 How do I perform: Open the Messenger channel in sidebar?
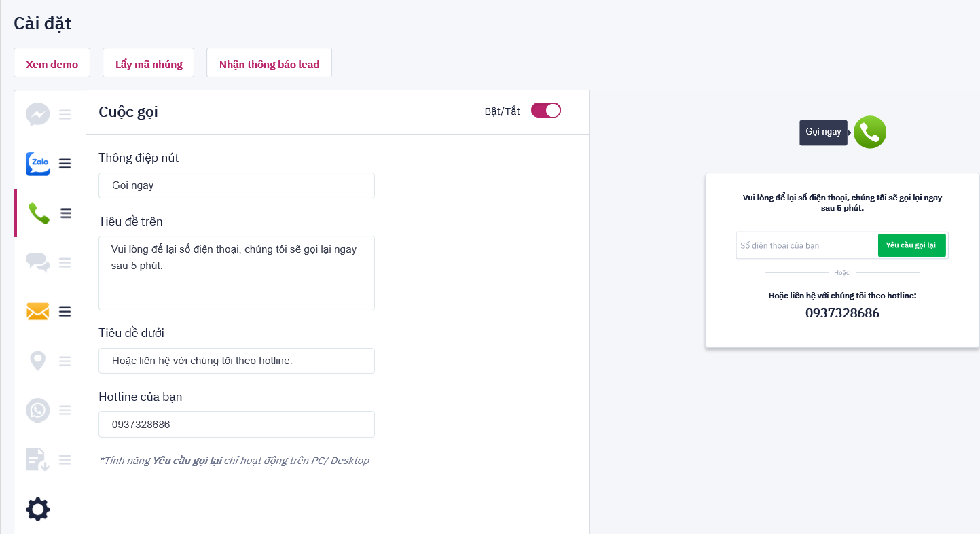pos(37,114)
